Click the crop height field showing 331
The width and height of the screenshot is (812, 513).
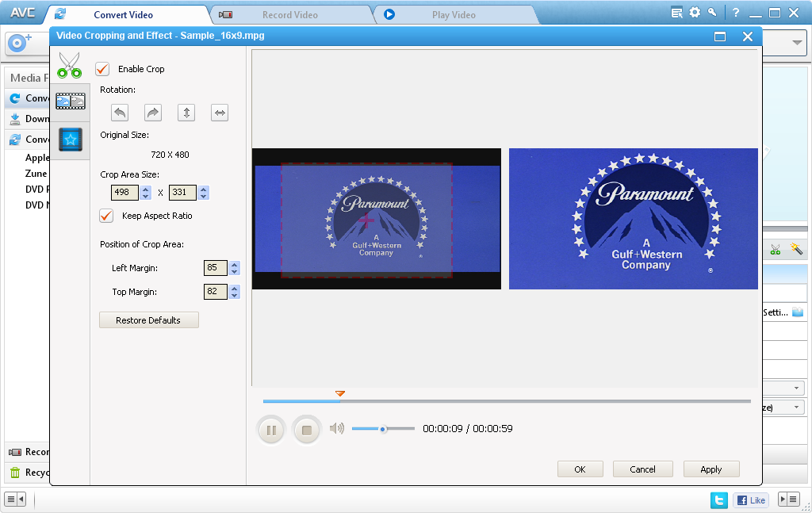pyautogui.click(x=182, y=192)
